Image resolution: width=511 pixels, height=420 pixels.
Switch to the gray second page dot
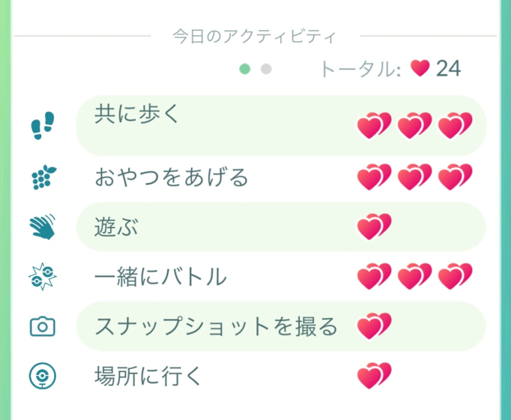click(x=266, y=69)
